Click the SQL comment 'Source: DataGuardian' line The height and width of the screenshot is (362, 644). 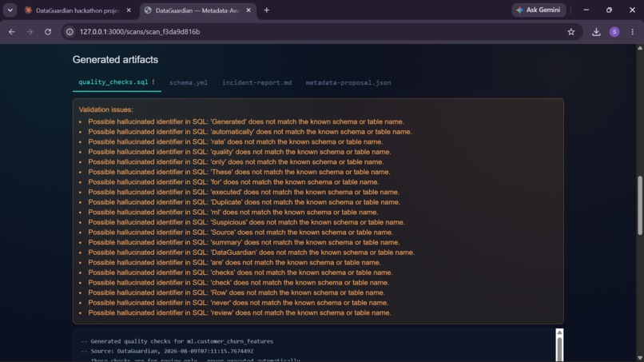pos(167,352)
